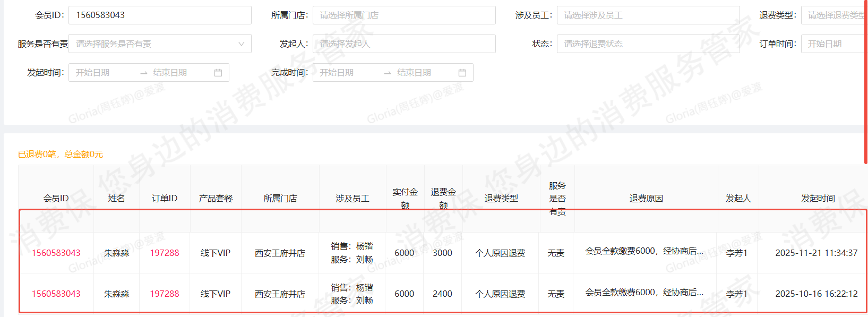Click the calendar icon in 完成时间 field
868x317 pixels.
(462, 73)
